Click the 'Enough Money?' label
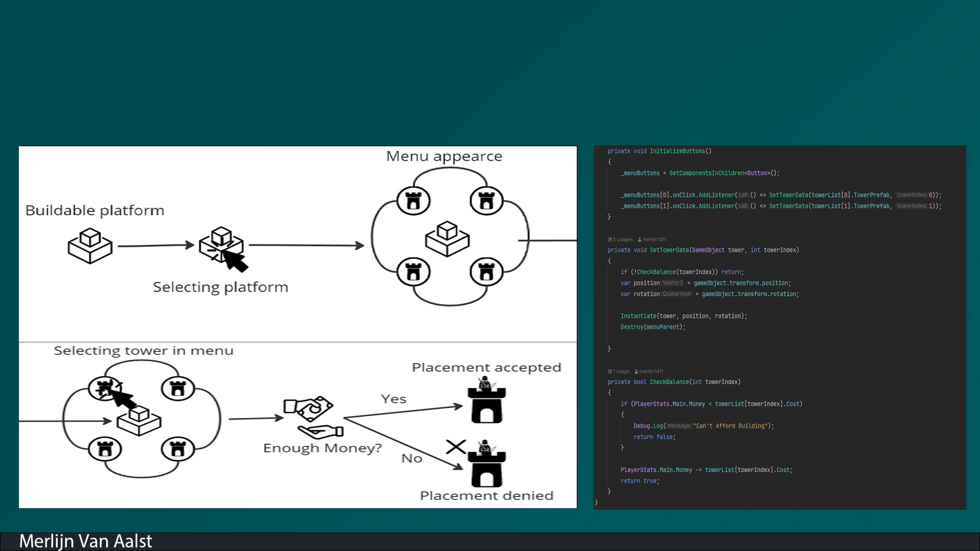The height and width of the screenshot is (551, 980). coord(322,448)
